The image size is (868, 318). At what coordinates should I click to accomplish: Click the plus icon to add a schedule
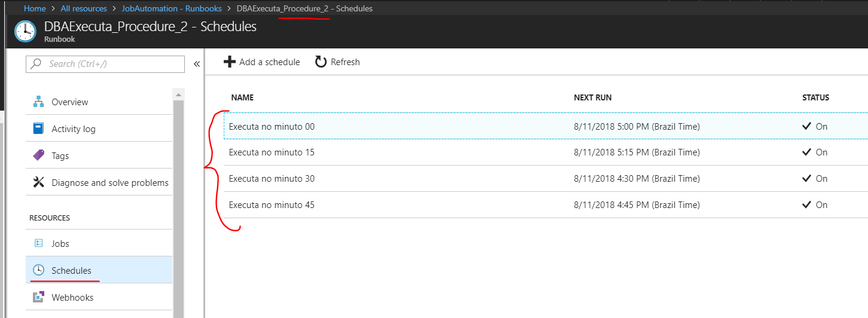pos(229,62)
